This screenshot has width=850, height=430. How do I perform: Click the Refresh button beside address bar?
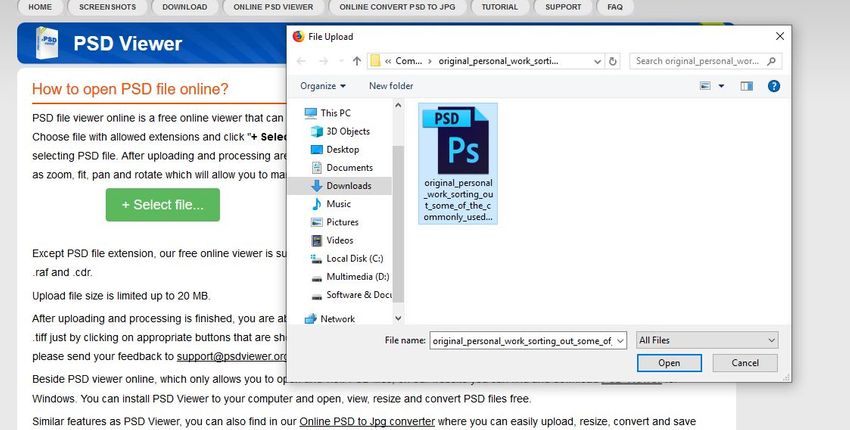(x=613, y=61)
